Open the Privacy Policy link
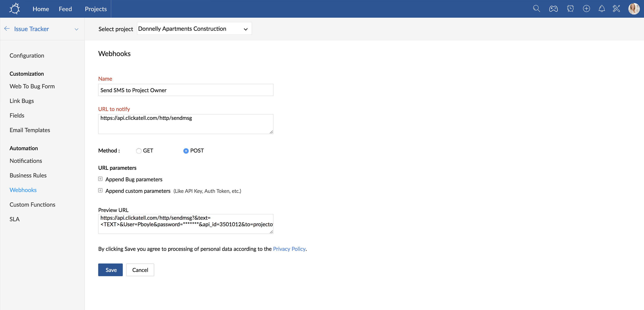 (289, 249)
